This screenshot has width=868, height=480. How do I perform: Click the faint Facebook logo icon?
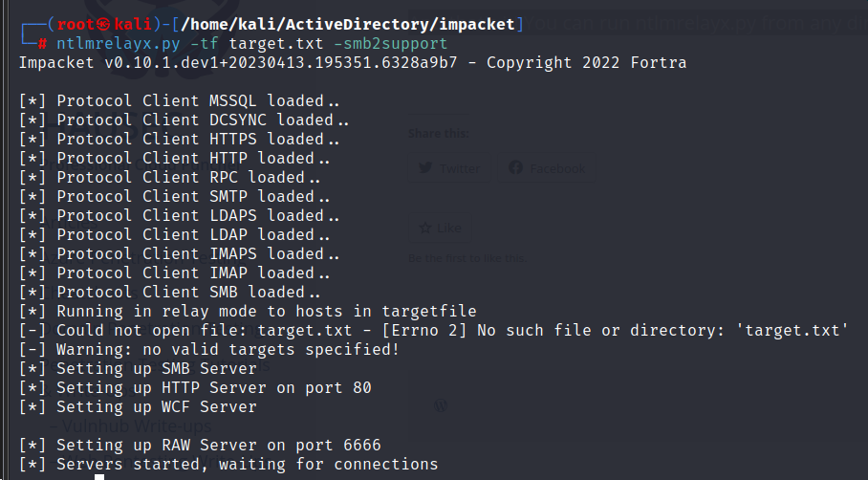click(515, 167)
